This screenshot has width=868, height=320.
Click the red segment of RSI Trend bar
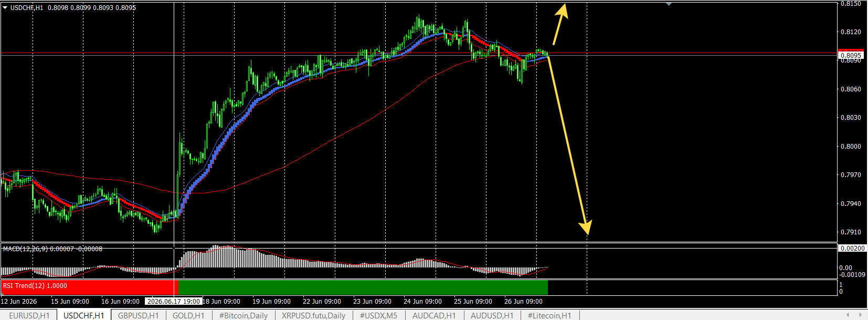coord(89,287)
